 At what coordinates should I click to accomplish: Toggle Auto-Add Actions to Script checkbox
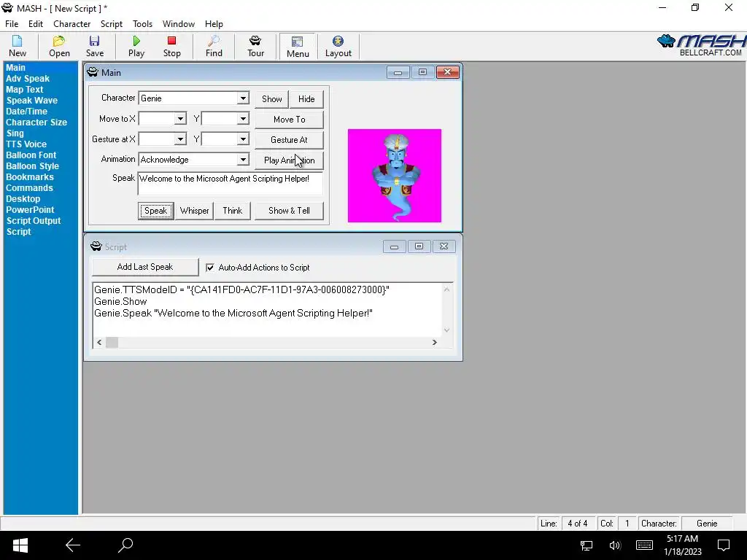pyautogui.click(x=210, y=268)
